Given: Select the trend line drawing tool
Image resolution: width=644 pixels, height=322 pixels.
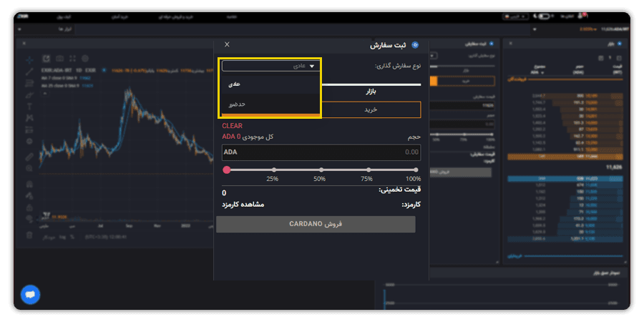Looking at the screenshot, I should click(29, 72).
